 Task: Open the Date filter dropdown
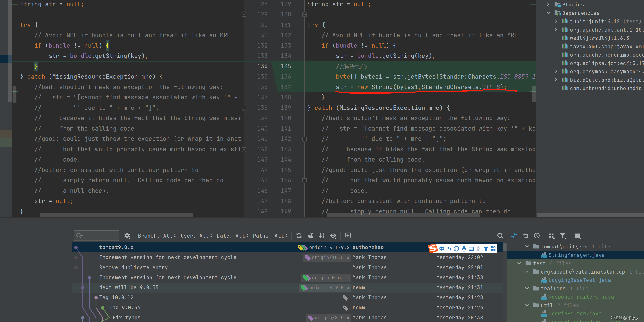pos(232,236)
